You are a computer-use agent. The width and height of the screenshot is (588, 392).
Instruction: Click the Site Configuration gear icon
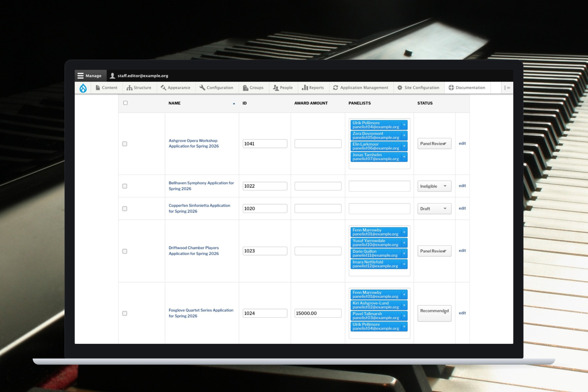click(400, 87)
